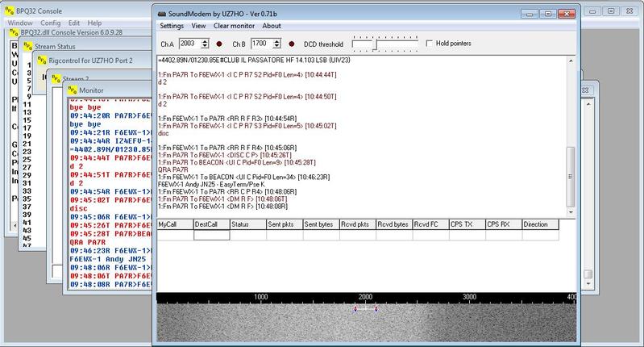Open Help menu in BPQ32 Console
This screenshot has width=644, height=347.
[x=94, y=23]
